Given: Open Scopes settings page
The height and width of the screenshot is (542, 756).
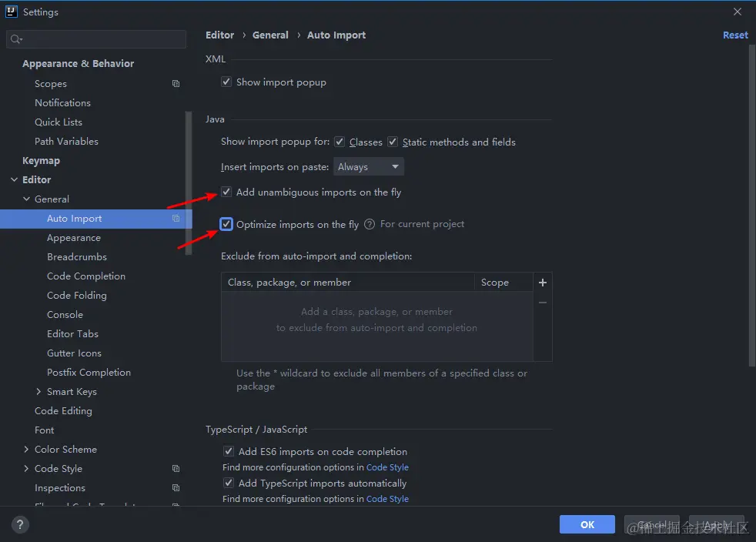Looking at the screenshot, I should tap(51, 83).
